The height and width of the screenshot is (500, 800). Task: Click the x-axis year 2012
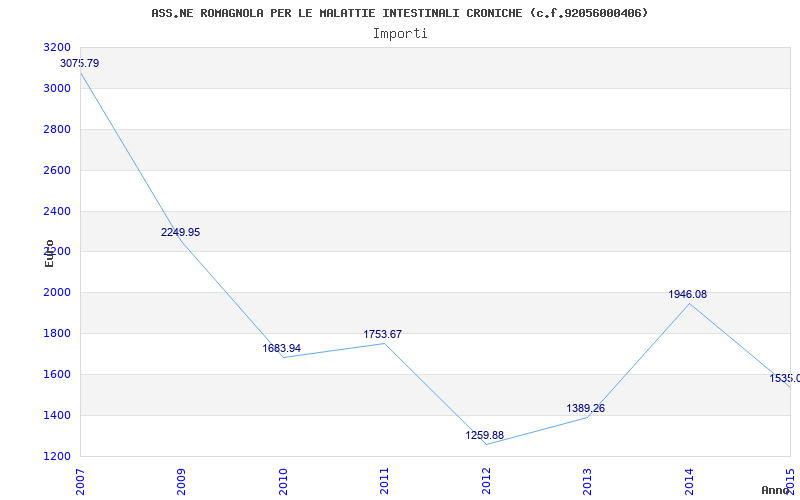click(486, 481)
